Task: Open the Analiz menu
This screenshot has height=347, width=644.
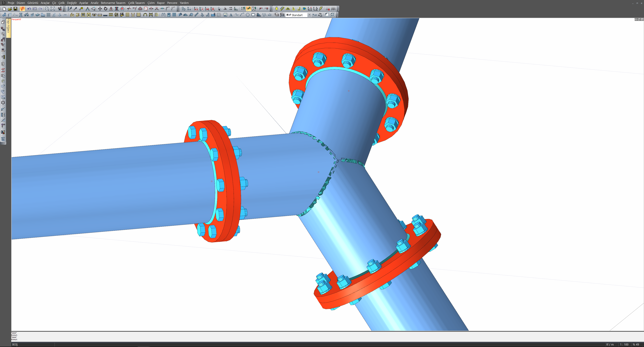Action: point(94,3)
